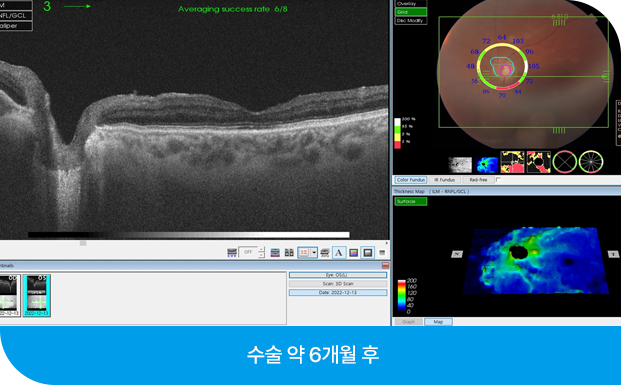621x385 pixels.
Task: Open the dropdown arrow next to 12
Action: 314,252
